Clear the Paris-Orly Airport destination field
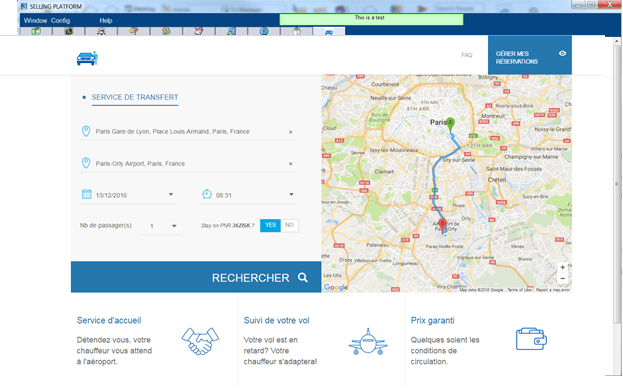Viewport: 623px width, 390px height. [290, 164]
